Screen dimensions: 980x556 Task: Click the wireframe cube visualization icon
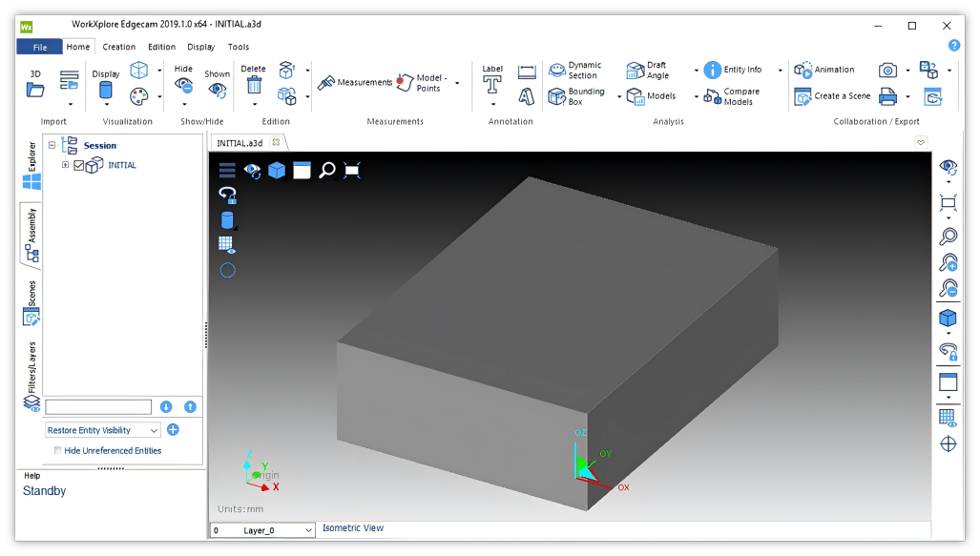click(138, 70)
